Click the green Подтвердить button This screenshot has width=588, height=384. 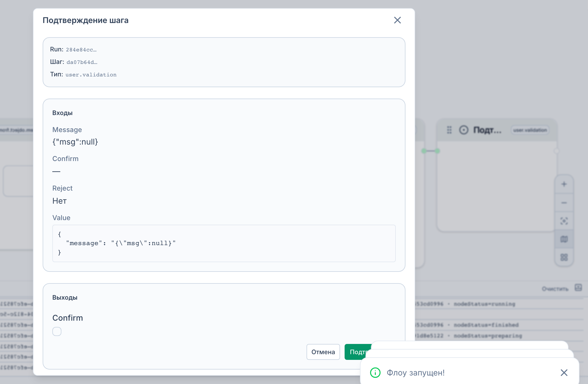pyautogui.click(x=358, y=352)
